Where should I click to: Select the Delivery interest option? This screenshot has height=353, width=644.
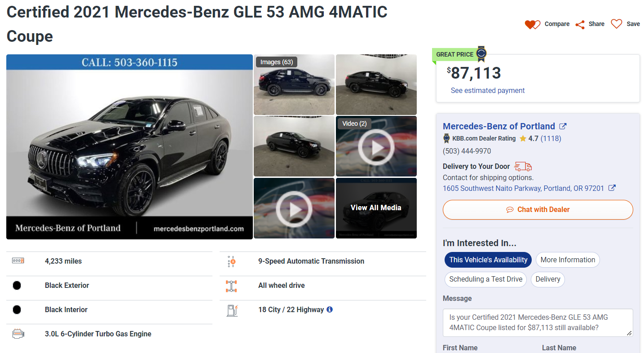548,279
